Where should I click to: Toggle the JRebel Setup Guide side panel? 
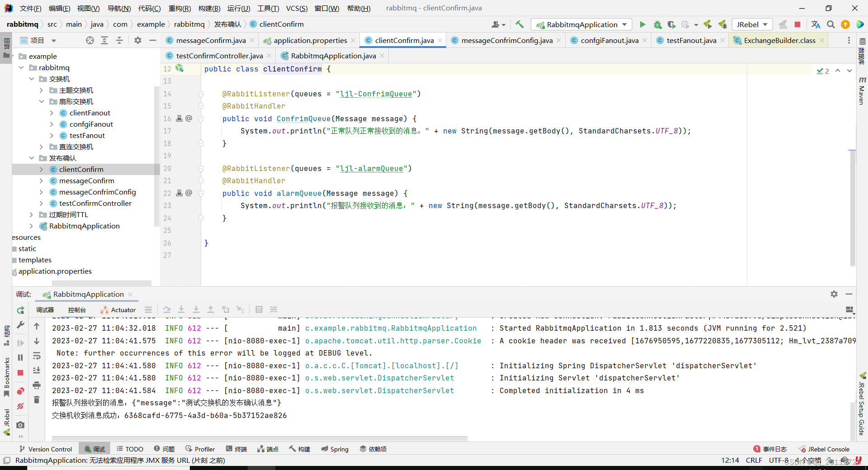(862, 404)
